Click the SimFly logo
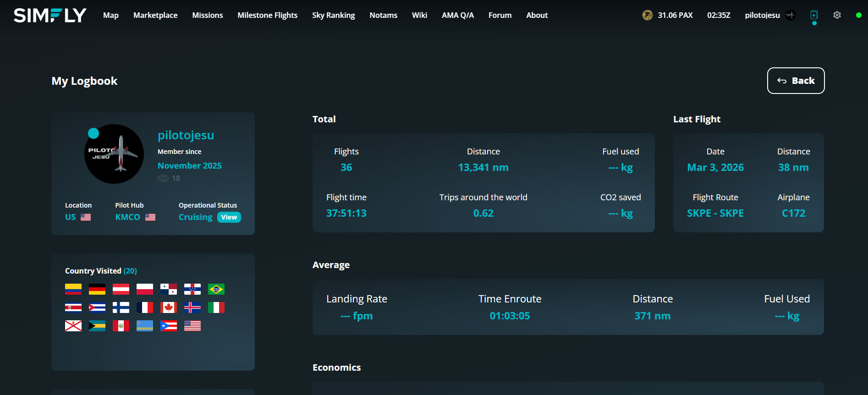Image resolution: width=868 pixels, height=395 pixels. point(50,15)
